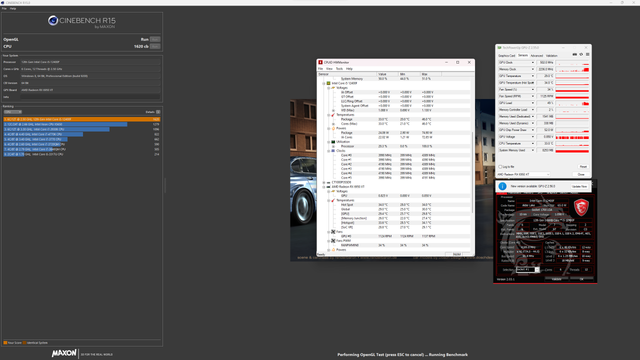Open the HWMonitor File menu
640x360 pixels.
tap(320, 69)
